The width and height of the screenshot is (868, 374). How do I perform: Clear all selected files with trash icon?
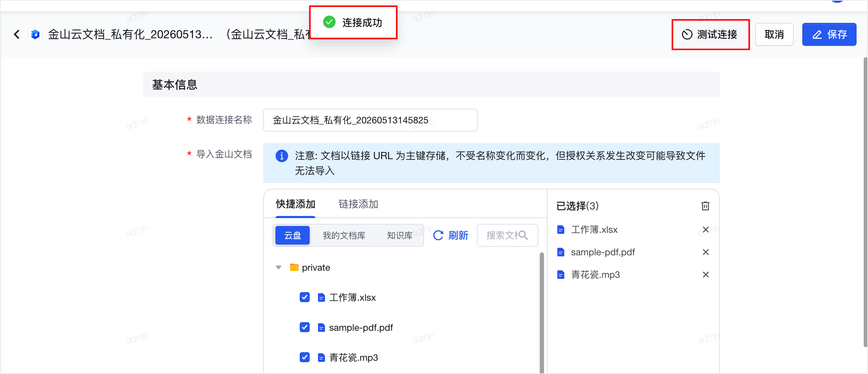(x=705, y=206)
